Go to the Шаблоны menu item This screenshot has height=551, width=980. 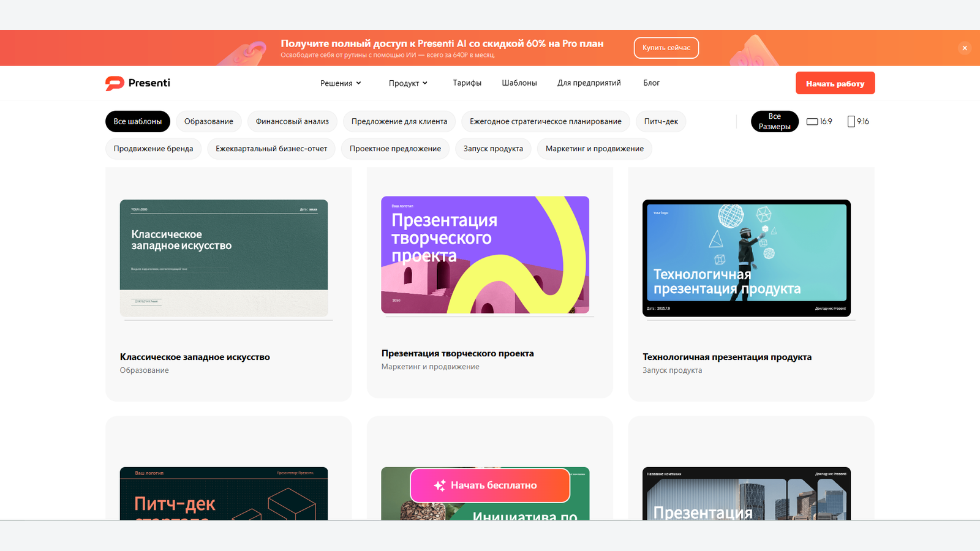tap(519, 83)
